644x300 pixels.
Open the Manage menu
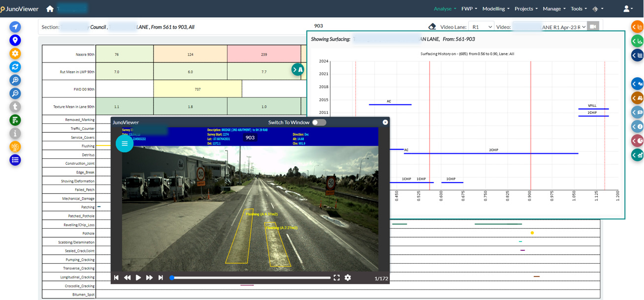(x=554, y=9)
